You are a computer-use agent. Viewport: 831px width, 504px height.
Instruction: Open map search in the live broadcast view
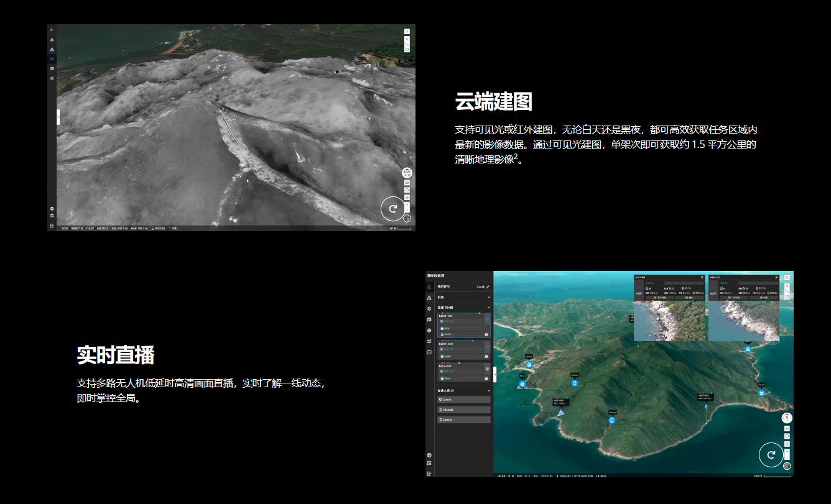click(x=787, y=278)
